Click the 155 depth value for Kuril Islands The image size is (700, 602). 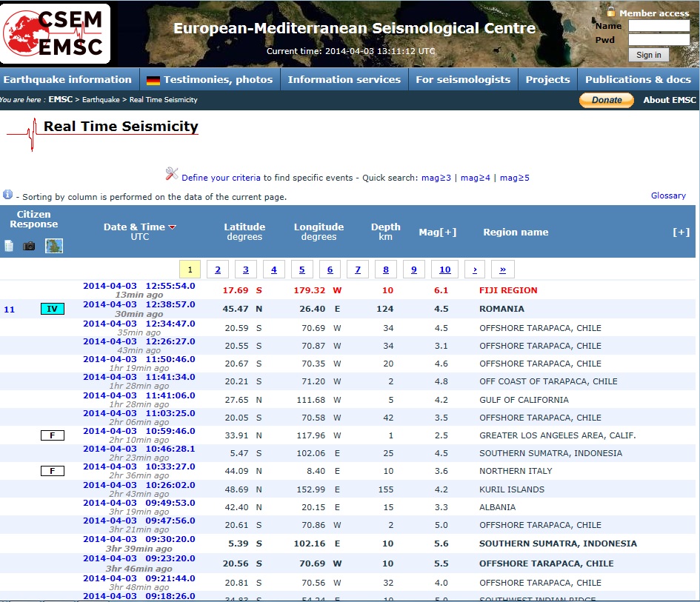click(x=386, y=489)
